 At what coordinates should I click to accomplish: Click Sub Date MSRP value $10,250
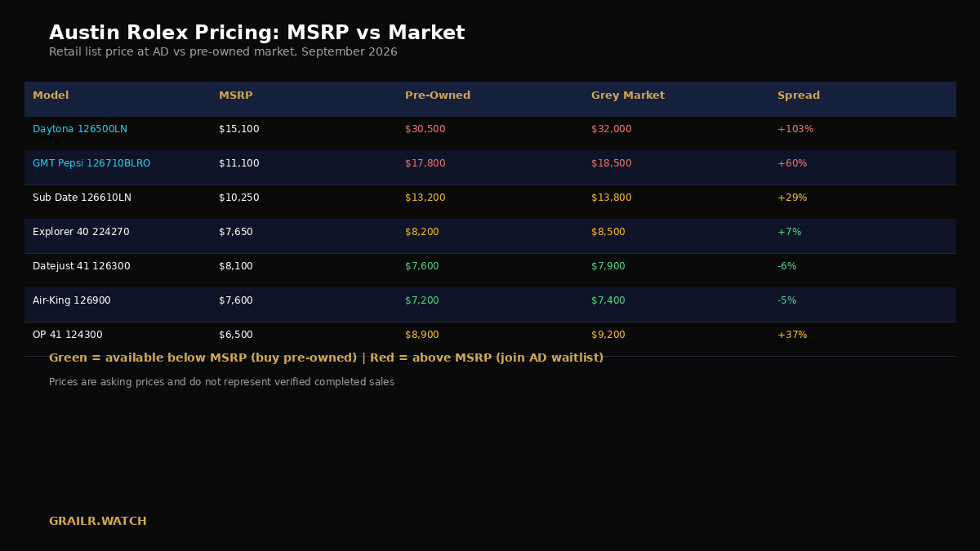tap(239, 198)
